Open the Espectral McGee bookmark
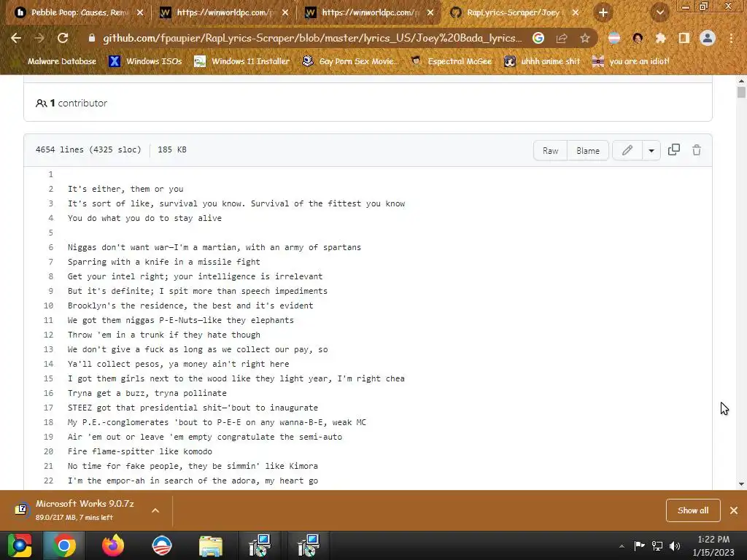The width and height of the screenshot is (747, 560). pos(451,61)
